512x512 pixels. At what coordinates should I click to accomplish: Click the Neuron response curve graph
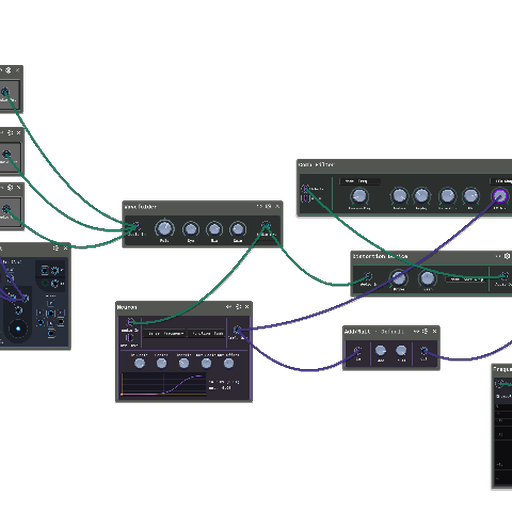pos(163,384)
